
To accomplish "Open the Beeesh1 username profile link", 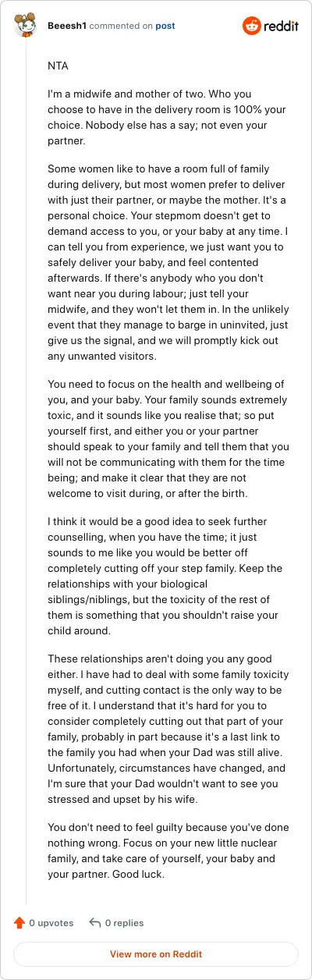I will click(66, 26).
